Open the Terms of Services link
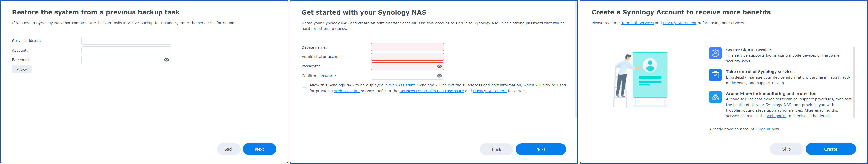Image resolution: width=868 pixels, height=164 pixels. [637, 23]
